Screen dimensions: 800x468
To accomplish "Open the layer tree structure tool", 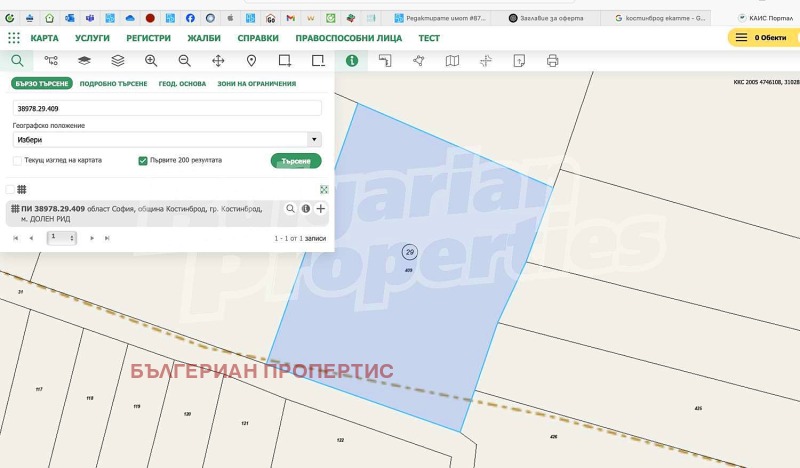I will click(51, 61).
